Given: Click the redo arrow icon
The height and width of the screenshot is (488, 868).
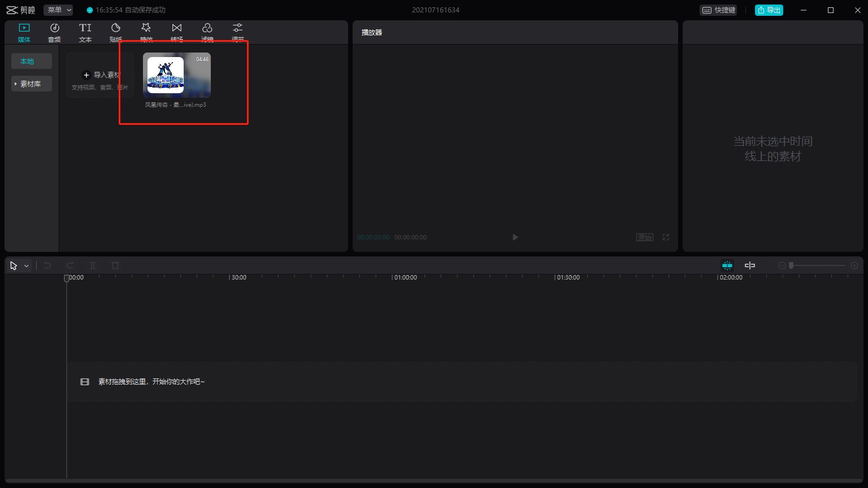Looking at the screenshot, I should point(70,265).
